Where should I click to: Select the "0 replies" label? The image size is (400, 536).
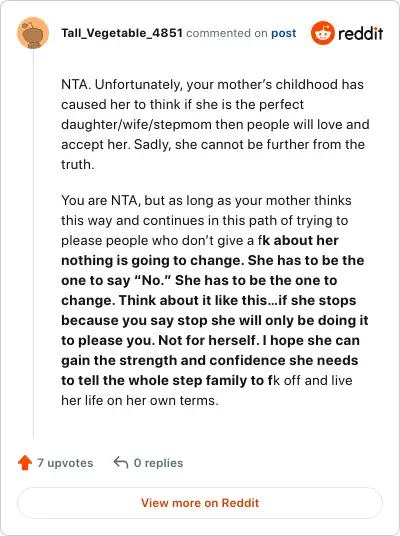[x=158, y=463]
